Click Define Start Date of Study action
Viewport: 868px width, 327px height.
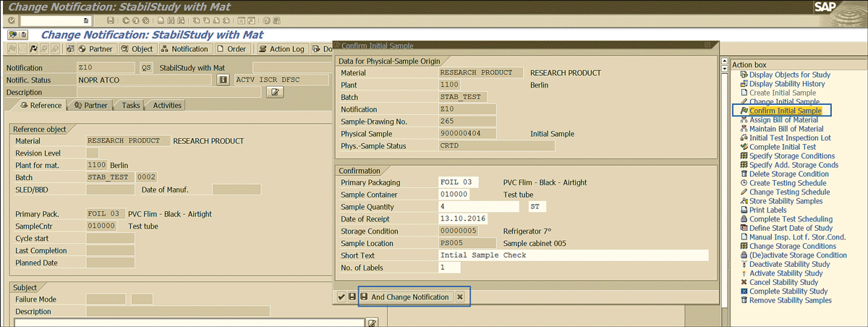pos(791,228)
